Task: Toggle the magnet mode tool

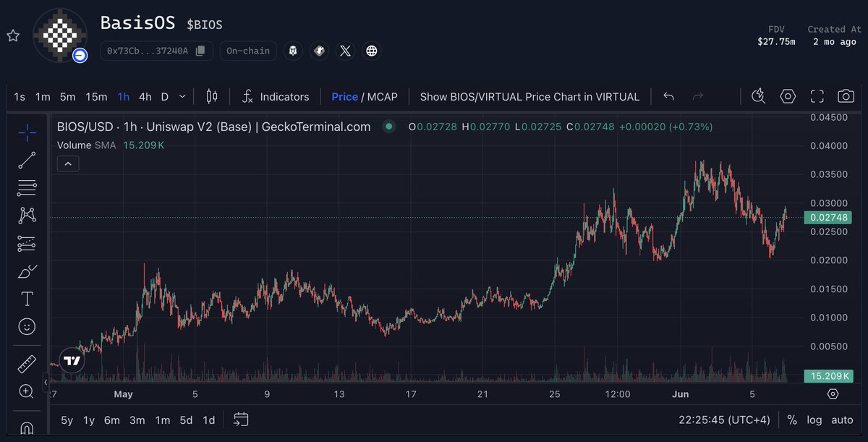Action: point(27,428)
